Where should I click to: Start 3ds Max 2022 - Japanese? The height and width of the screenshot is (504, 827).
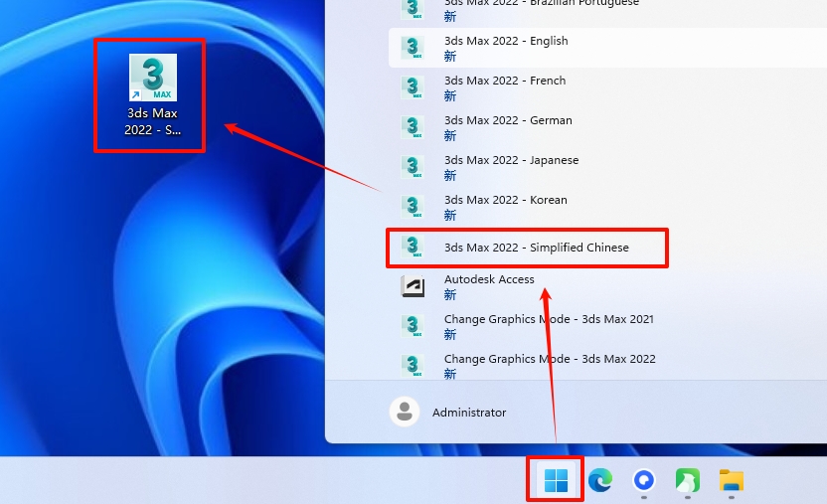[x=511, y=160]
